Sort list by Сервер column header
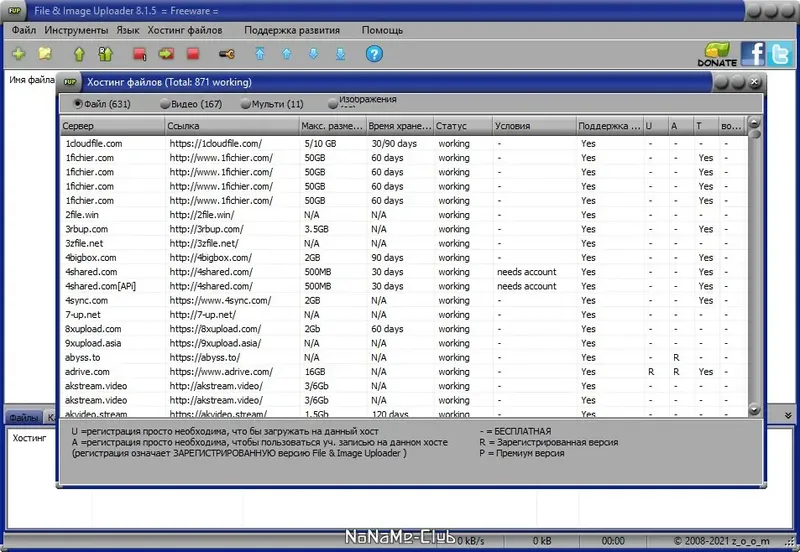800x552 pixels. point(112,126)
